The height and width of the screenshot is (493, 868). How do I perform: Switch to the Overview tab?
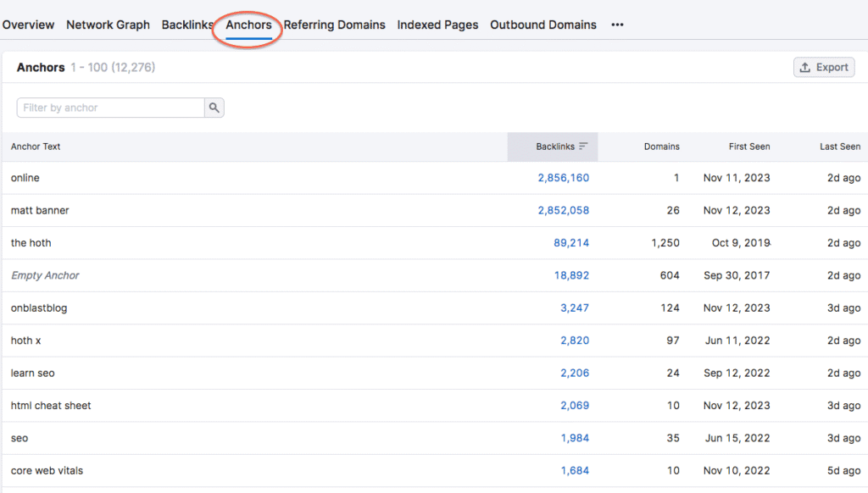28,25
